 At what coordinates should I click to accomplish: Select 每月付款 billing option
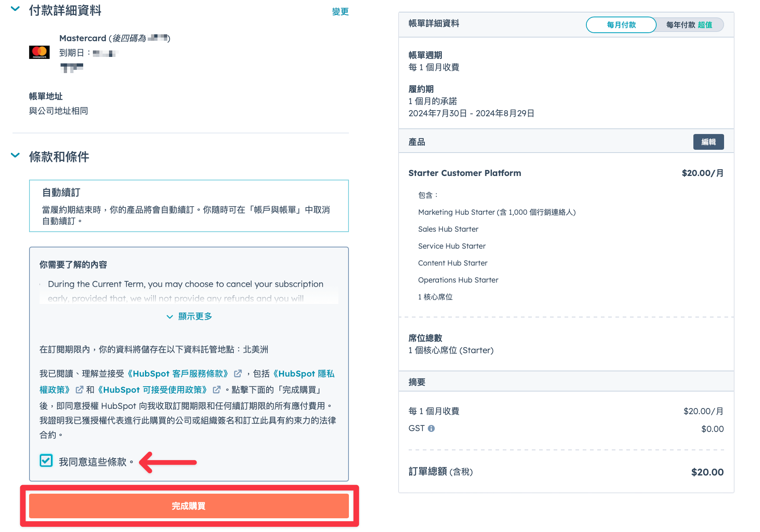(x=621, y=25)
